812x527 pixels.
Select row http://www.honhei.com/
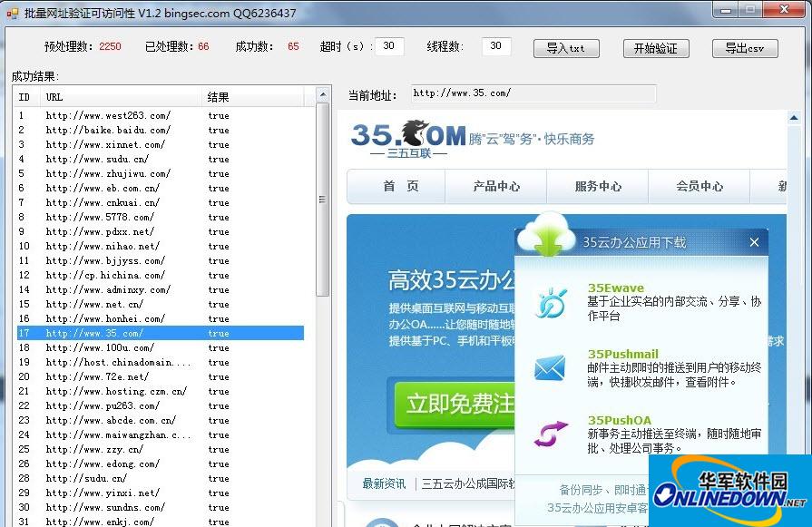159,318
